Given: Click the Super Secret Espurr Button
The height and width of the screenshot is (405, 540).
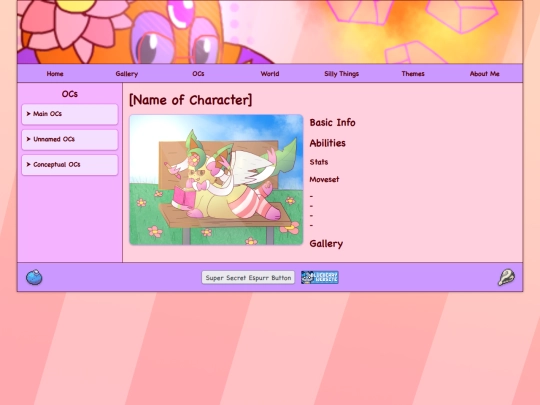Looking at the screenshot, I should point(248,278).
